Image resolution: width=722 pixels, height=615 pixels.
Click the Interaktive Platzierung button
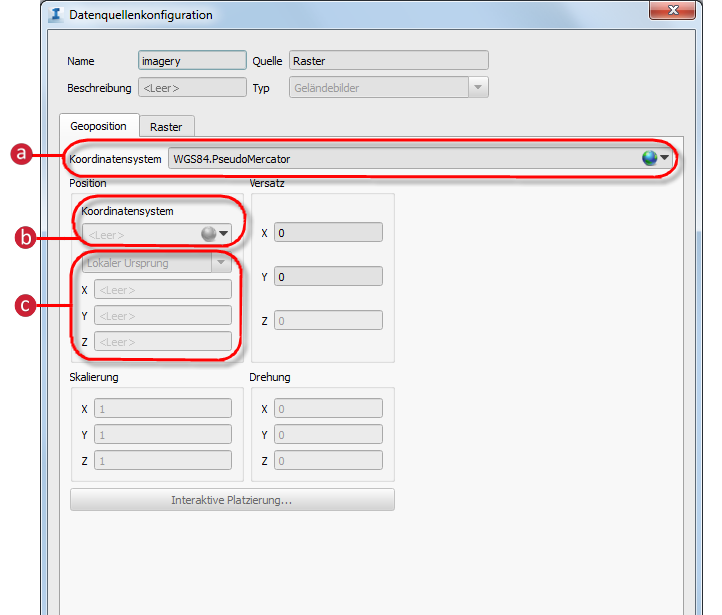click(232, 500)
